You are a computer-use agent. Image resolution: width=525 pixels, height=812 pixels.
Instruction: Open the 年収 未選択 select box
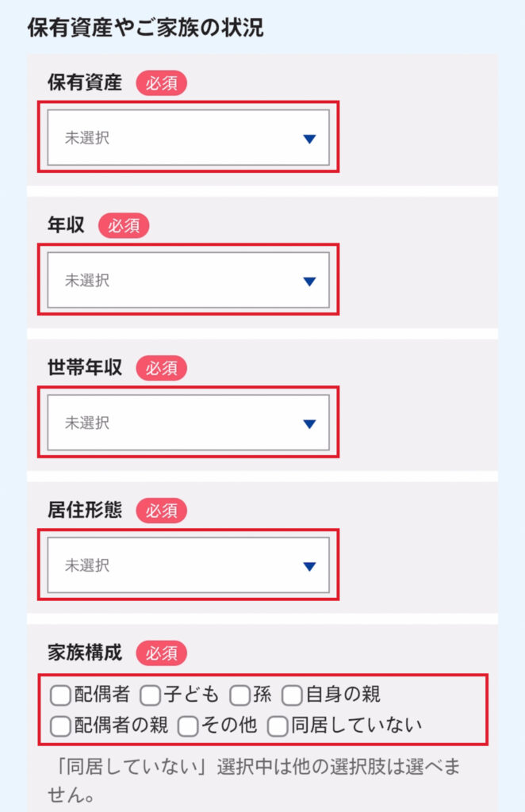[188, 281]
